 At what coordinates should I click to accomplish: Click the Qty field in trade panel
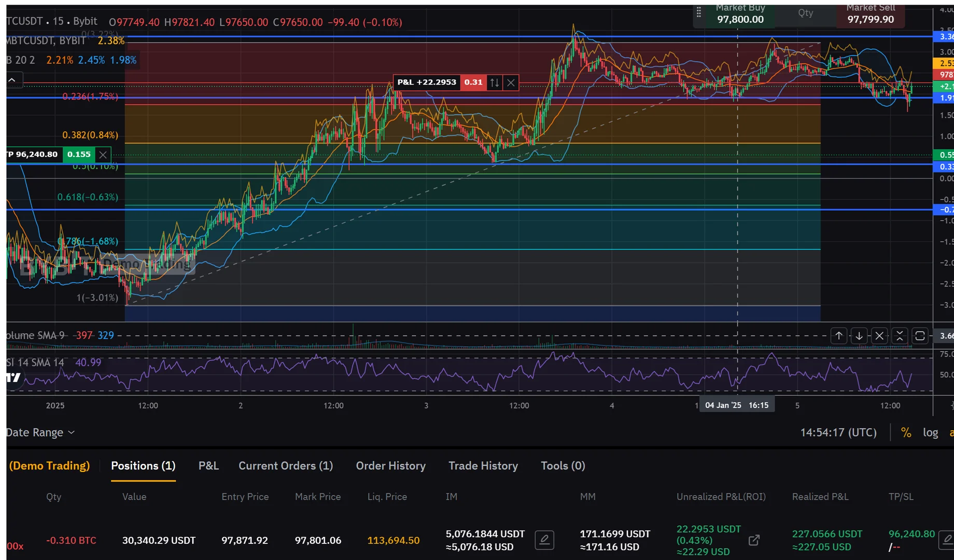pos(805,13)
